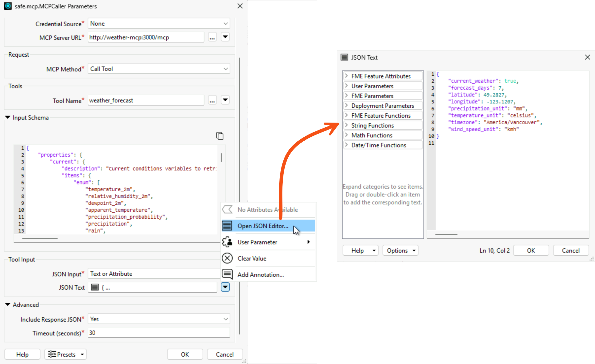Select Clear Value menu entry
Image resolution: width=595 pixels, height=364 pixels.
(268, 258)
